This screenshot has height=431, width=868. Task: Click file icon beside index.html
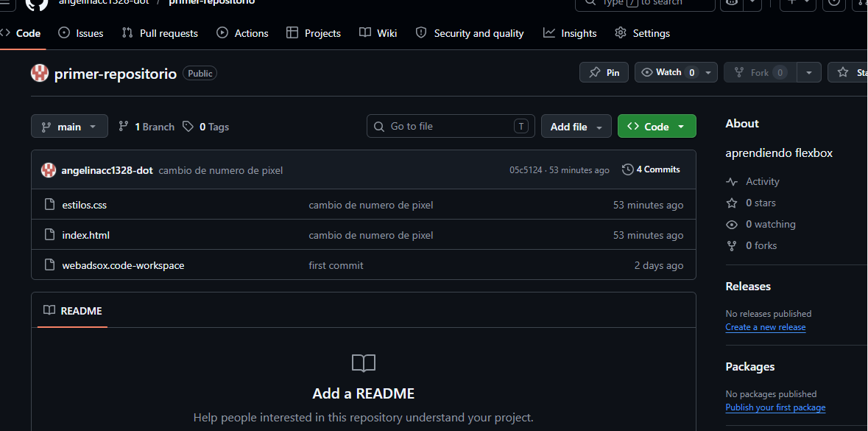tap(50, 235)
